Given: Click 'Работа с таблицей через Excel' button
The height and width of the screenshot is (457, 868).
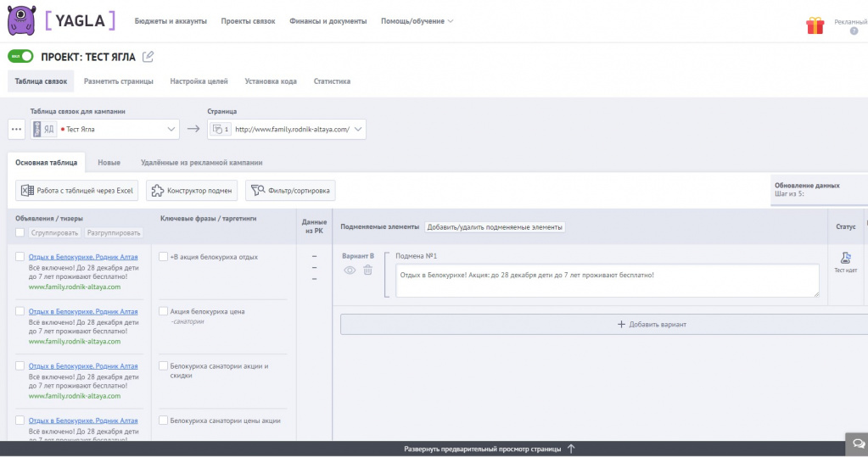Looking at the screenshot, I should pyautogui.click(x=76, y=191).
